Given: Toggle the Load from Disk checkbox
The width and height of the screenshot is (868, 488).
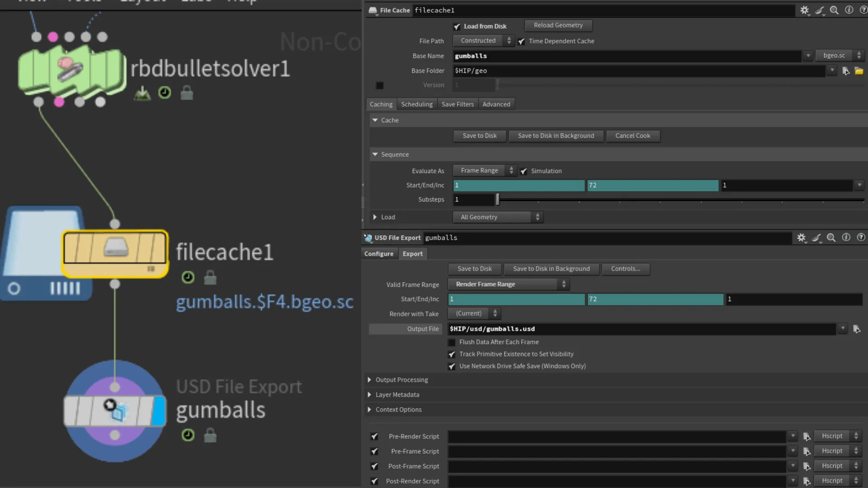Looking at the screenshot, I should 458,26.
